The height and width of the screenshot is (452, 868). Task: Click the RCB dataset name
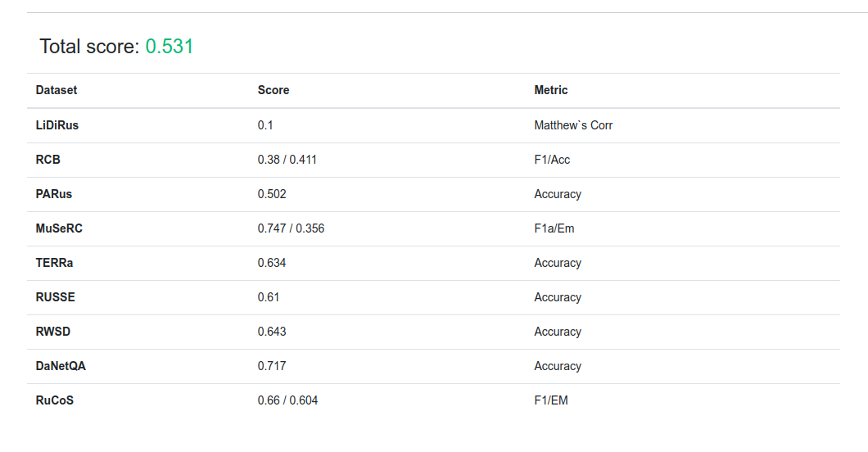(48, 160)
